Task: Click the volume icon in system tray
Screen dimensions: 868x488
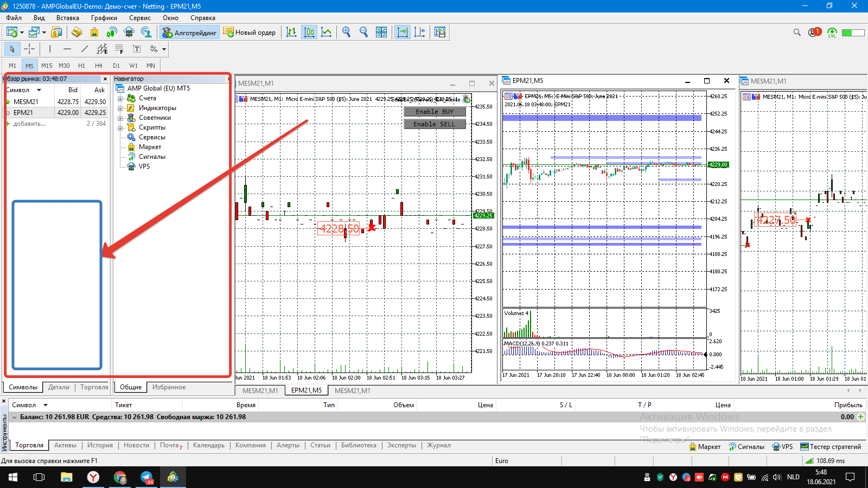Action: coord(777,477)
